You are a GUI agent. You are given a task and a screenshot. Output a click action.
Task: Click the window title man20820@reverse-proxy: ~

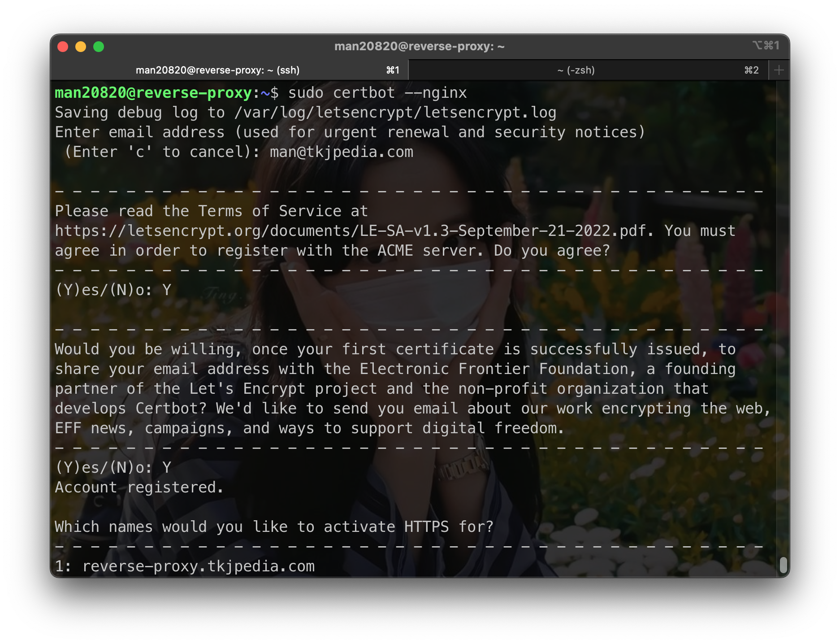click(420, 47)
